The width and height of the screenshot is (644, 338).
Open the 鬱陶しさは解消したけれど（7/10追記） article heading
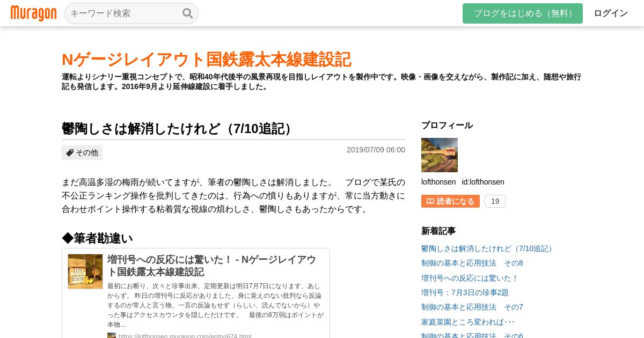(x=179, y=129)
